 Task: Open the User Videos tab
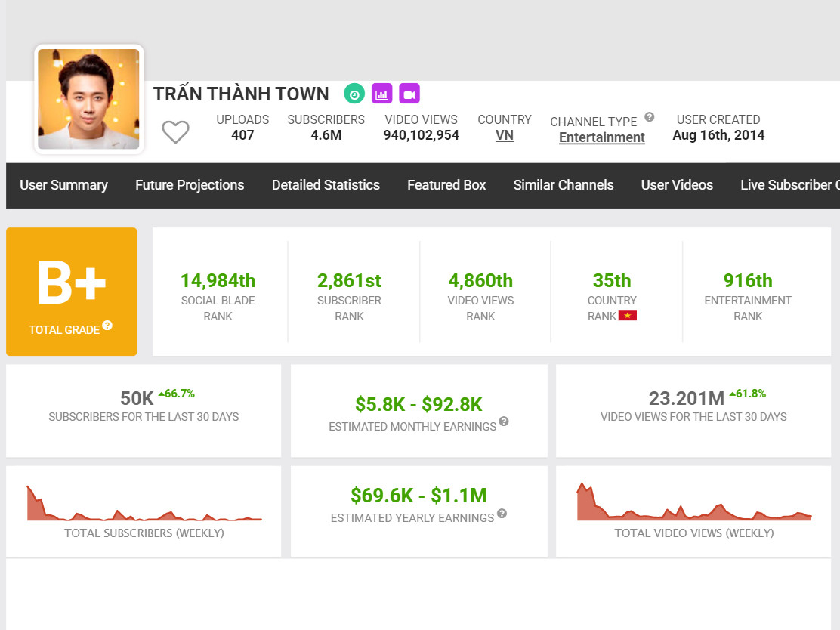[677, 185]
